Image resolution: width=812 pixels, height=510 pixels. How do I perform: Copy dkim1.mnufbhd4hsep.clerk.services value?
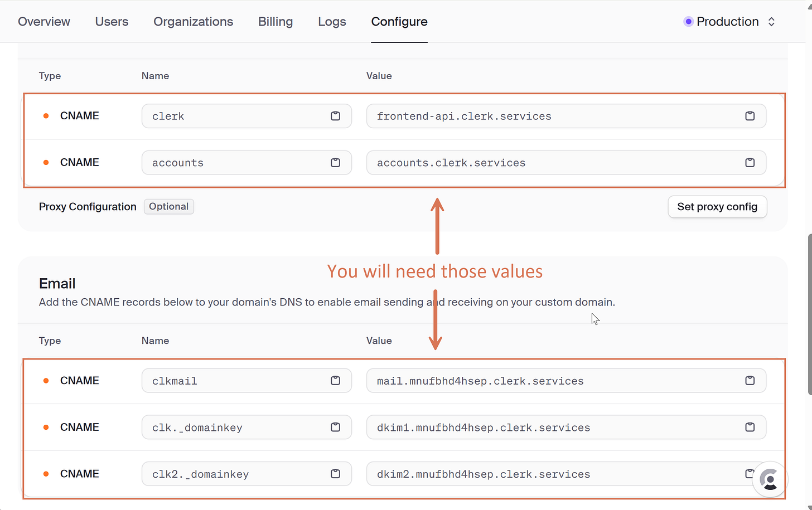750,428
